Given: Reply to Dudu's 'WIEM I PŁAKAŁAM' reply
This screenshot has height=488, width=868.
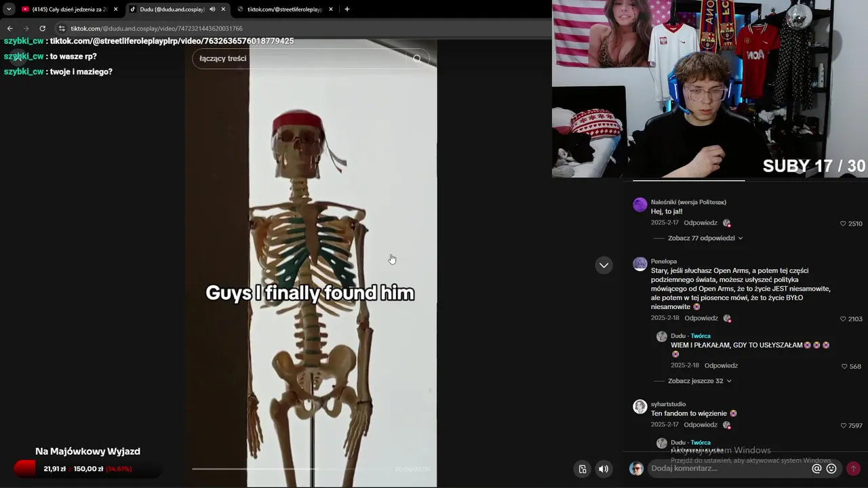Looking at the screenshot, I should click(x=721, y=365).
